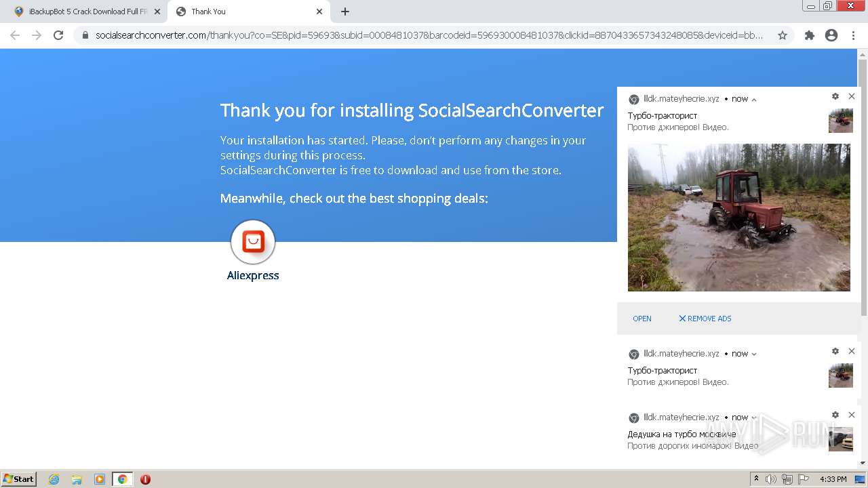This screenshot has width=868, height=488.
Task: Expand the Дедушка на турбо москвиче notification
Action: [754, 418]
